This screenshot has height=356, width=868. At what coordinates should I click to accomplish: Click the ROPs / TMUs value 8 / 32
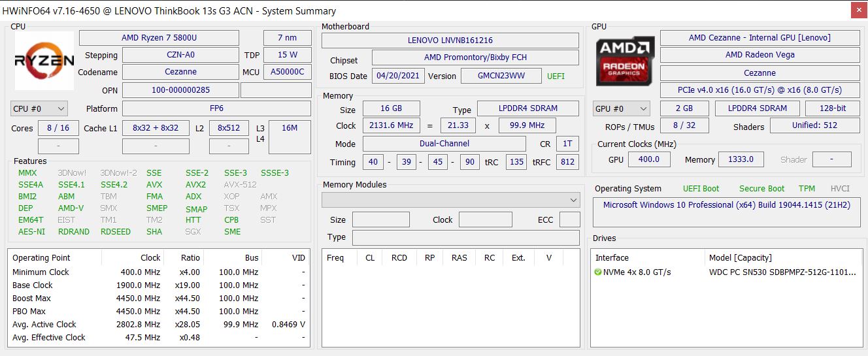tap(684, 125)
